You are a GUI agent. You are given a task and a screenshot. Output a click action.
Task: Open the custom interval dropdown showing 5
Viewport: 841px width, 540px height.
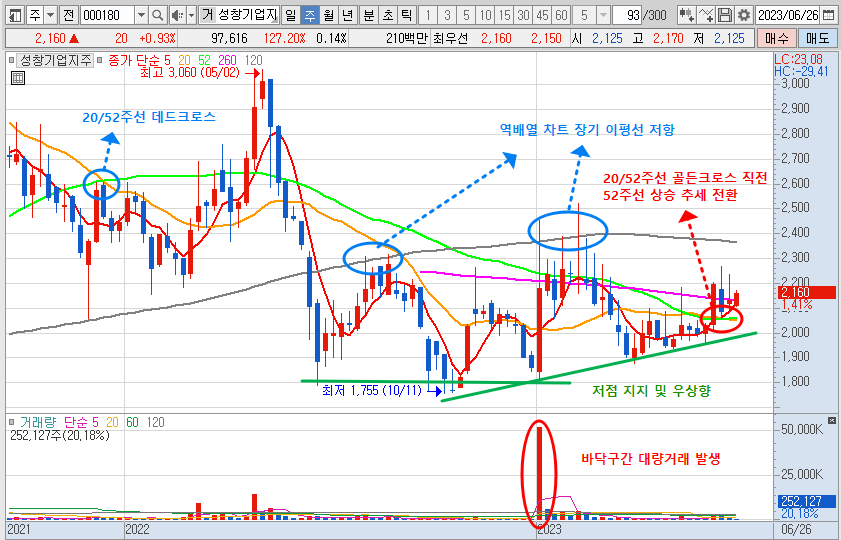tap(603, 15)
